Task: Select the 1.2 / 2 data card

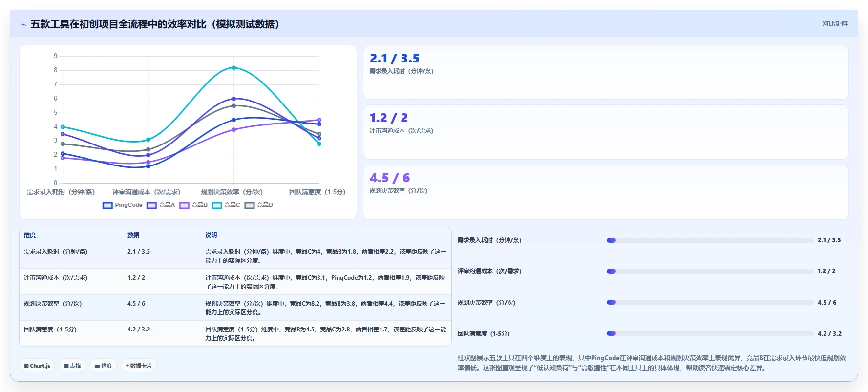Action: point(606,132)
